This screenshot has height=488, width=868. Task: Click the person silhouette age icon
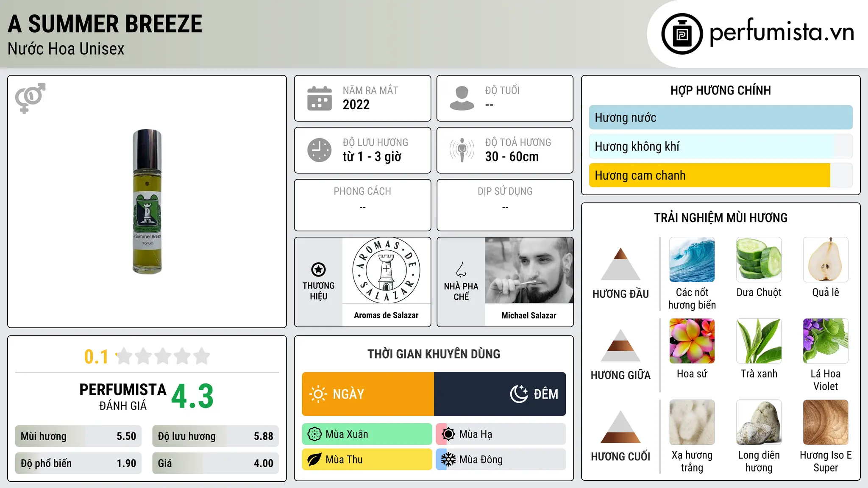click(x=462, y=98)
